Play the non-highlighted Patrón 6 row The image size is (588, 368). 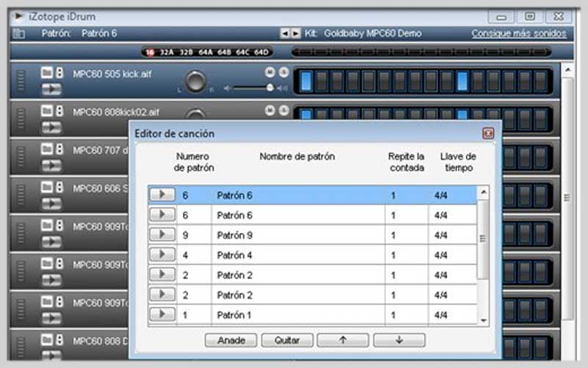pos(162,214)
